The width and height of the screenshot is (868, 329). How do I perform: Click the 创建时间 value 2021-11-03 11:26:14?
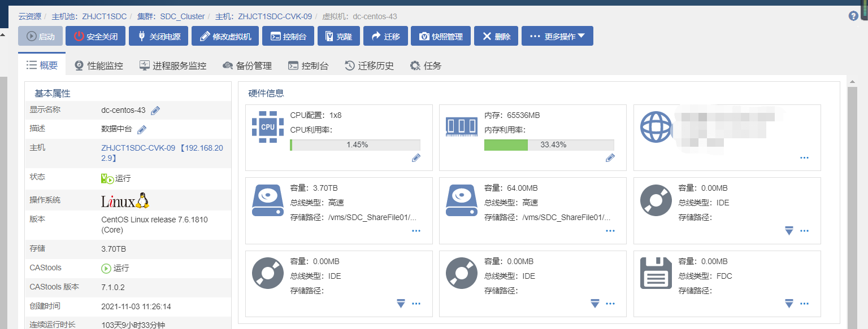click(136, 306)
